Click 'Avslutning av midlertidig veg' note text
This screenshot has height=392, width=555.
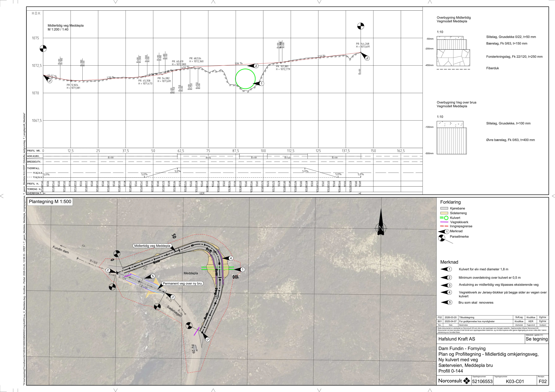pos(499,285)
